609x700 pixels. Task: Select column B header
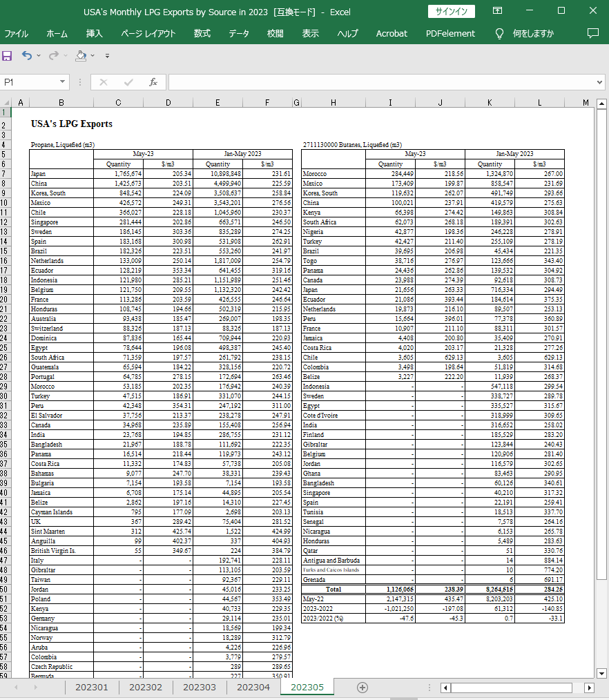pyautogui.click(x=61, y=103)
